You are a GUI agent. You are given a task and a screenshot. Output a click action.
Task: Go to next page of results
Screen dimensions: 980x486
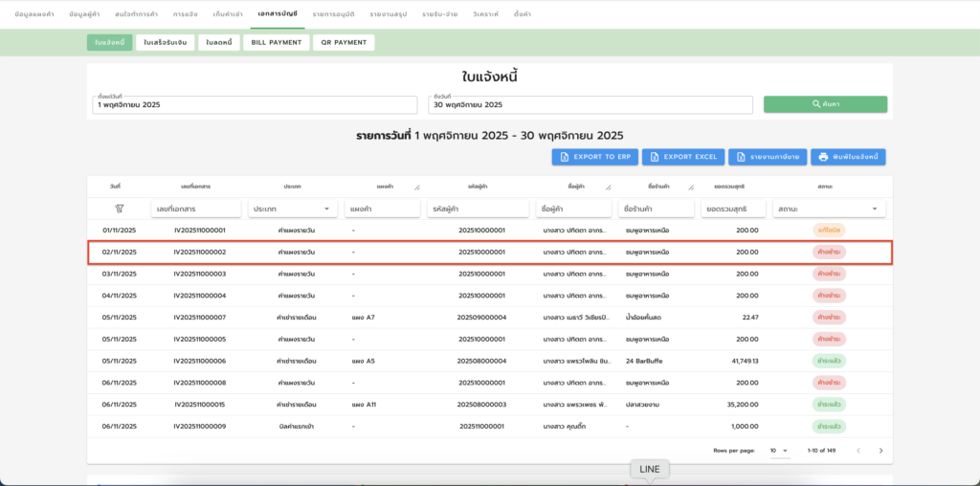pos(880,450)
